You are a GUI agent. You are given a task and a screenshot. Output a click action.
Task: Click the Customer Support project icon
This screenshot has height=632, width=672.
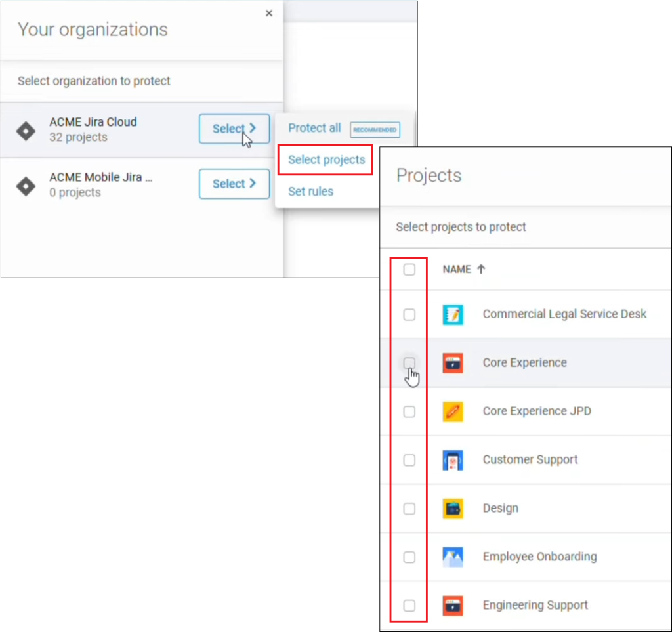coord(453,459)
